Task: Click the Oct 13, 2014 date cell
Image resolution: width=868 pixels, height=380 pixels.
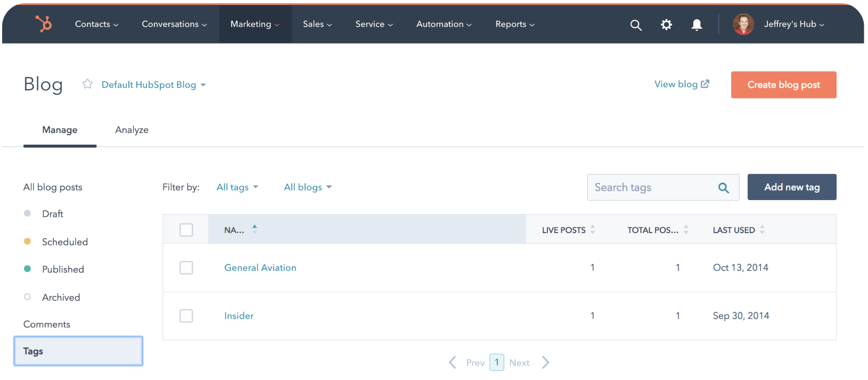Action: [741, 268]
